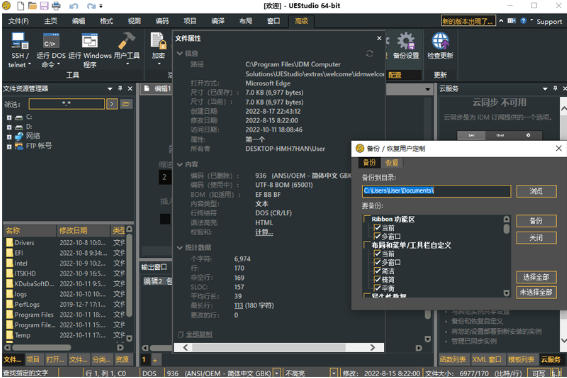Click the Run DOS command icon

pyautogui.click(x=51, y=50)
